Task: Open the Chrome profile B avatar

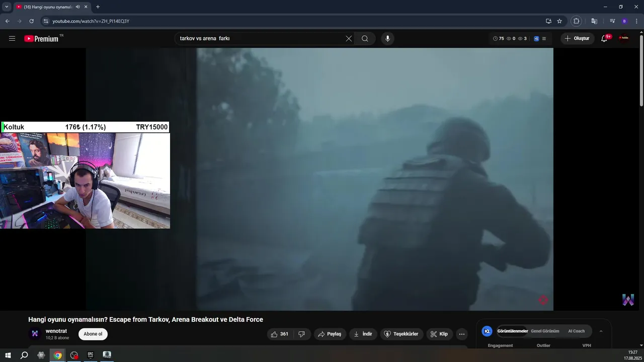Action: [624, 21]
